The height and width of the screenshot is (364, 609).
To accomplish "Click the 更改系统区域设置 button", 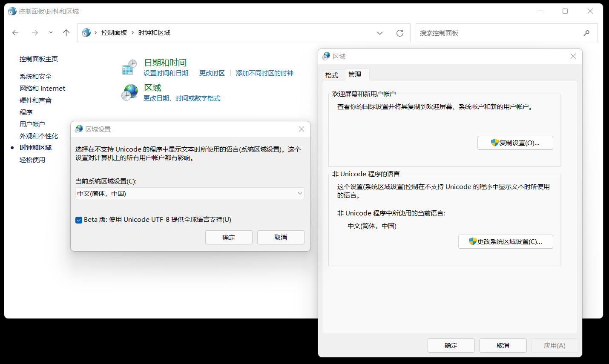I will (x=506, y=241).
